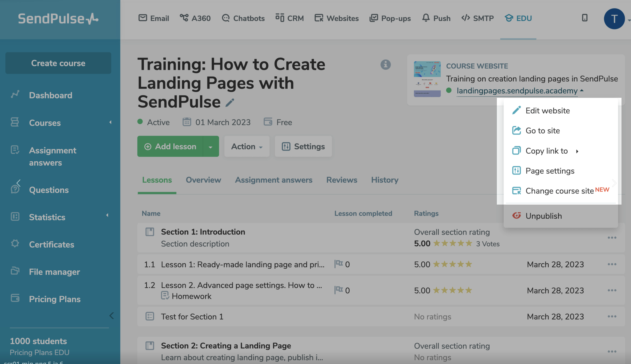Open the Action dropdown
The width and height of the screenshot is (631, 364).
pyautogui.click(x=247, y=147)
